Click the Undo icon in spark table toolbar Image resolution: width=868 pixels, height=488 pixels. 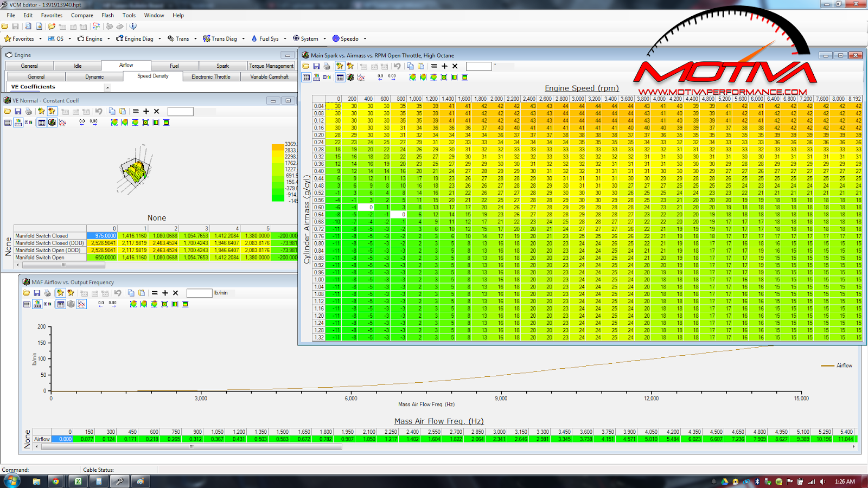[397, 66]
